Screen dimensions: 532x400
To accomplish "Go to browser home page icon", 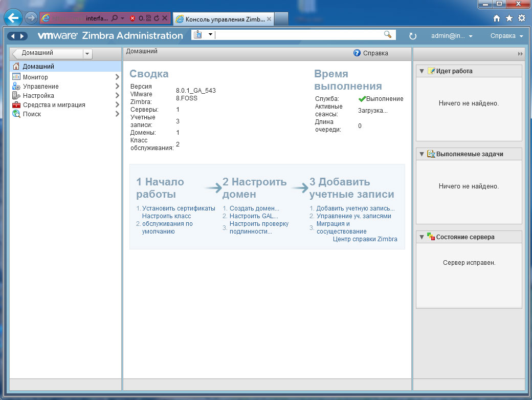I will point(497,18).
